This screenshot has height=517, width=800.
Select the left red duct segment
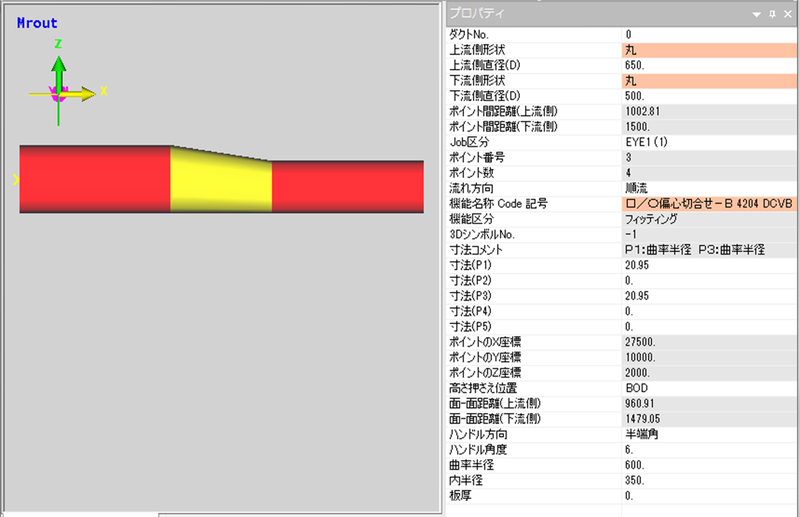[x=95, y=179]
